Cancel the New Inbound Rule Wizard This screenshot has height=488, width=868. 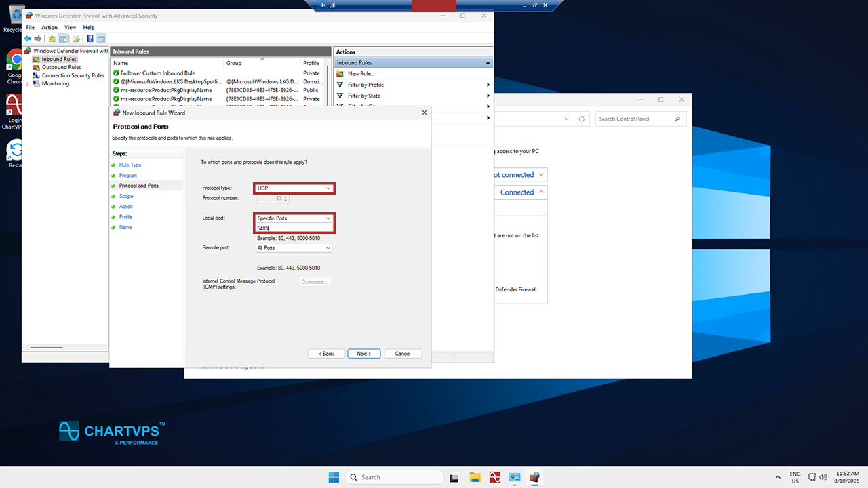402,354
